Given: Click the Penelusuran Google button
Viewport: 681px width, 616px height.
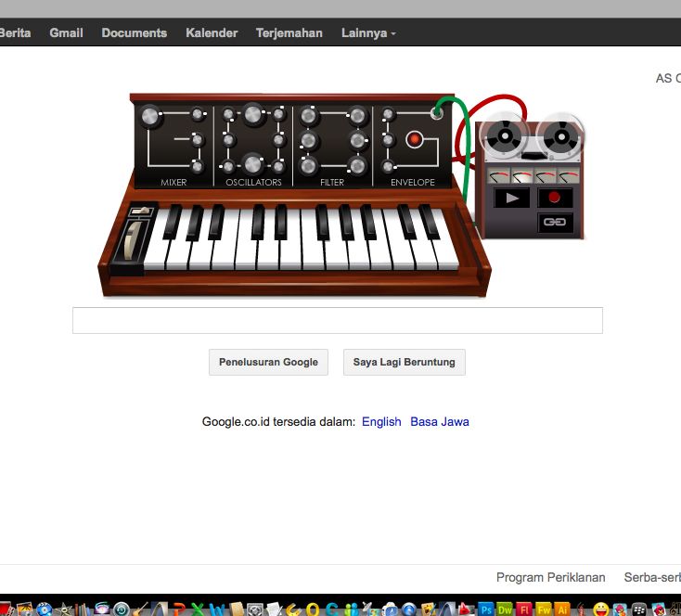Looking at the screenshot, I should [268, 363].
